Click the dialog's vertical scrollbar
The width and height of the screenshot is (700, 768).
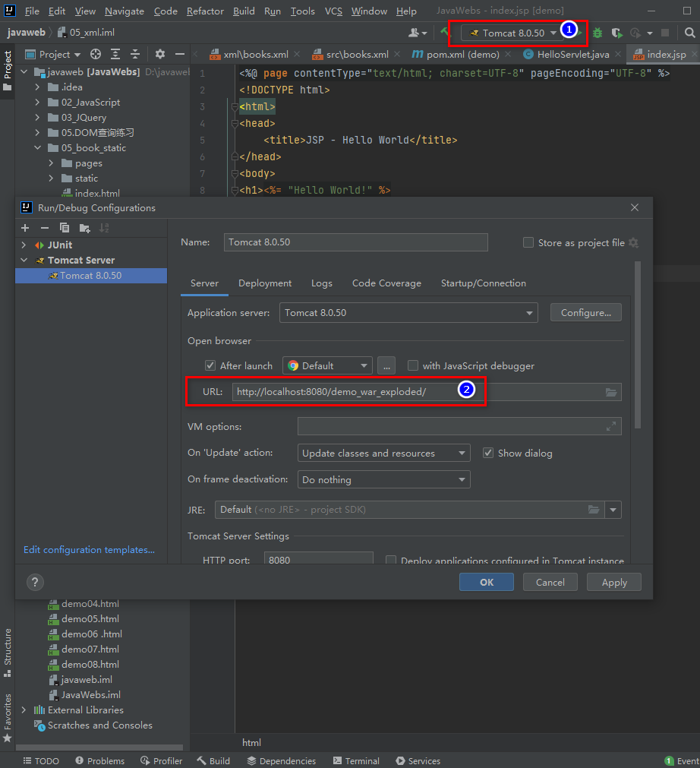637,346
